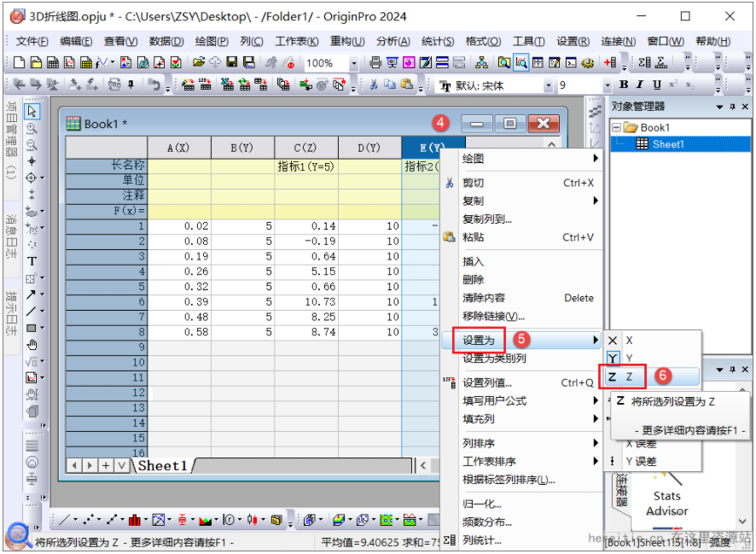Click the Add New Columns icon

610,62
